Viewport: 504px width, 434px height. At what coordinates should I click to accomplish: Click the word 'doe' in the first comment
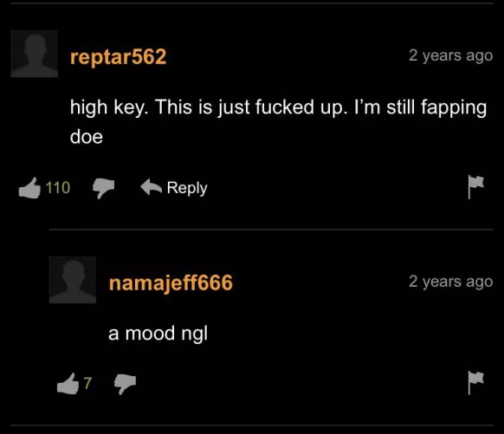[87, 137]
